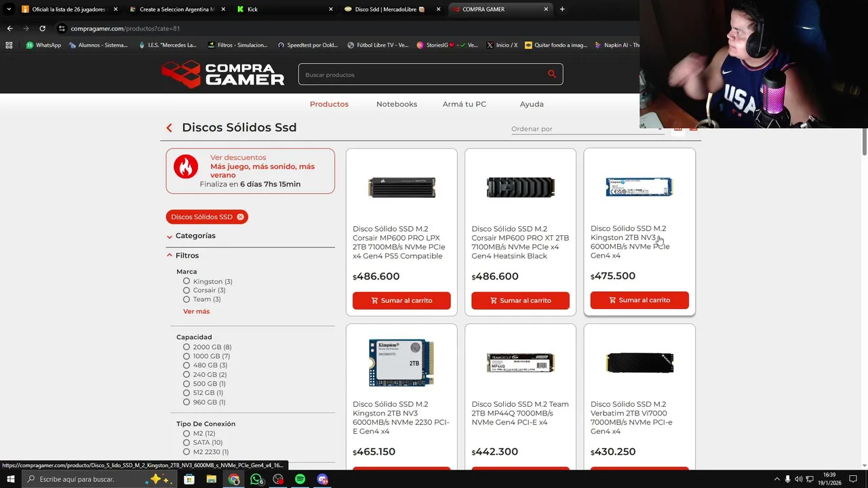Close the Kick browser tab
The image size is (868, 488).
331,9
